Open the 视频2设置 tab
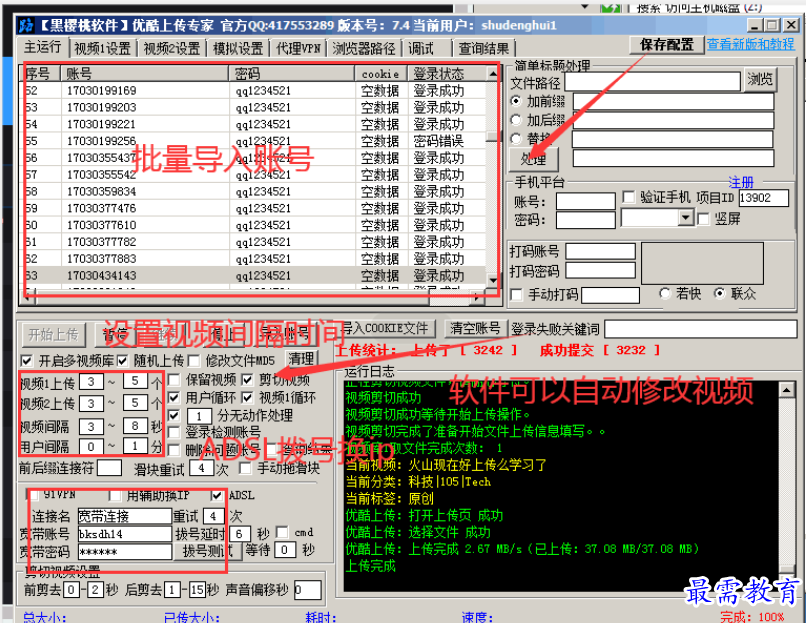 point(172,48)
